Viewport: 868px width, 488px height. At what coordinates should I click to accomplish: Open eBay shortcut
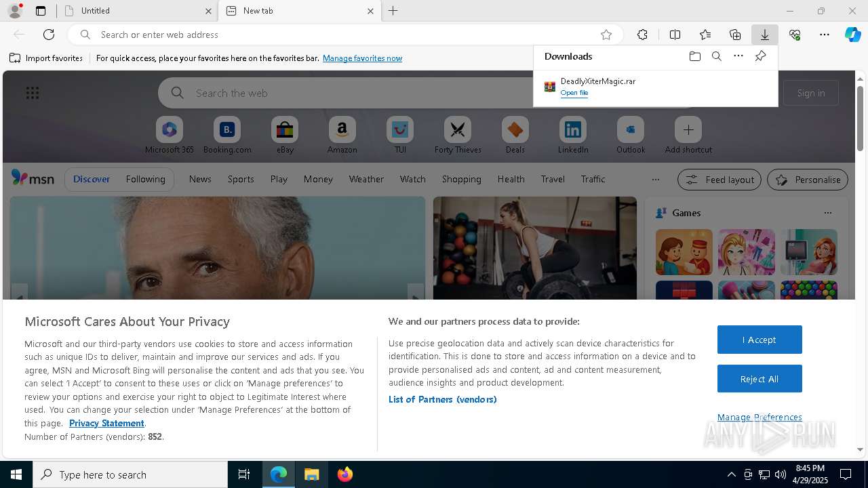(x=285, y=136)
